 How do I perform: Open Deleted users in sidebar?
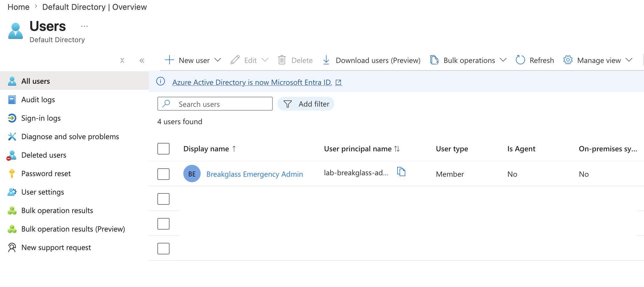click(x=74, y=155)
